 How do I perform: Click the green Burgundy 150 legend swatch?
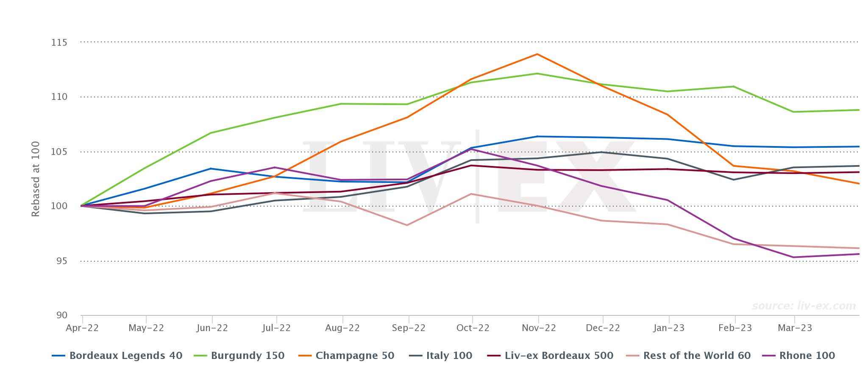200,356
